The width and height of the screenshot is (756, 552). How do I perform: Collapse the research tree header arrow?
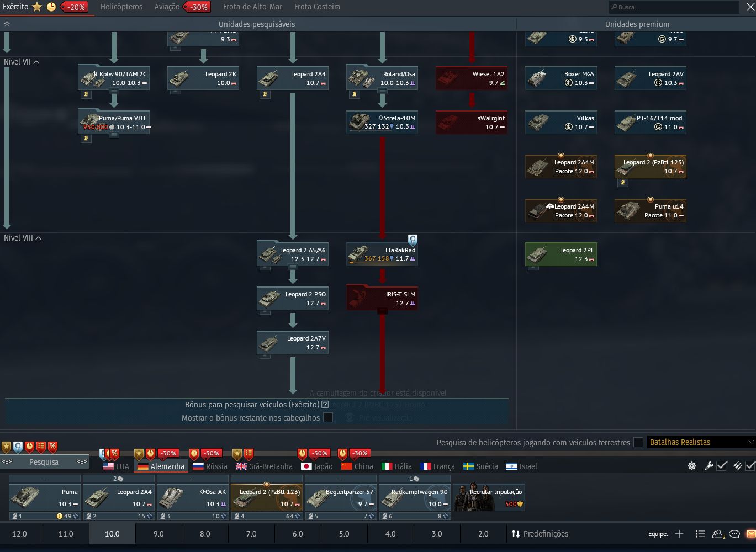(7, 24)
